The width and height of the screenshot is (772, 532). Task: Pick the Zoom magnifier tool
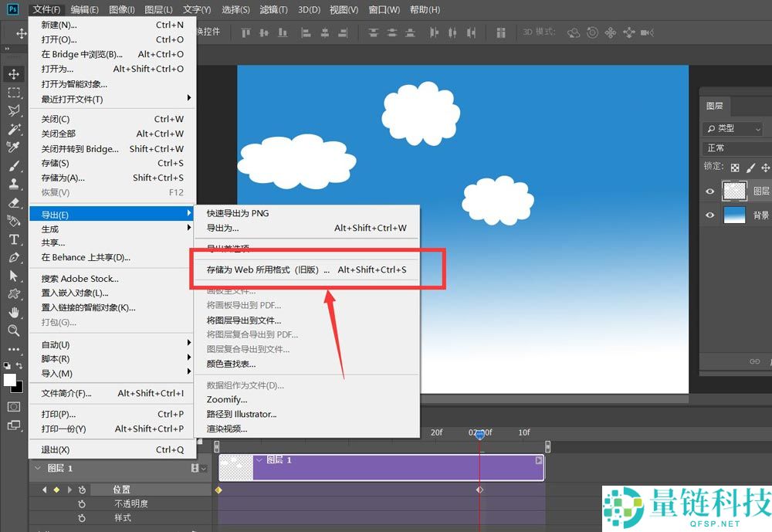tap(13, 330)
